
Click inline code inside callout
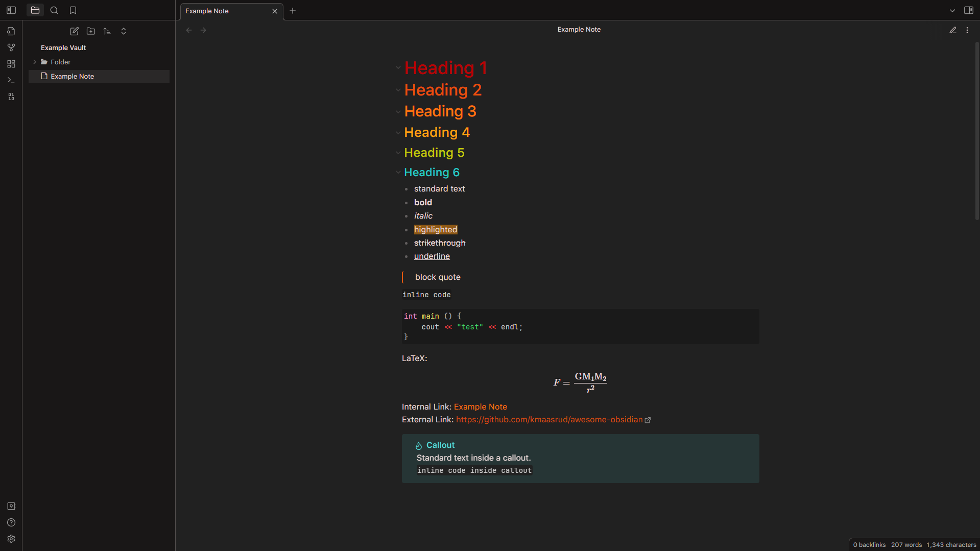[474, 471]
